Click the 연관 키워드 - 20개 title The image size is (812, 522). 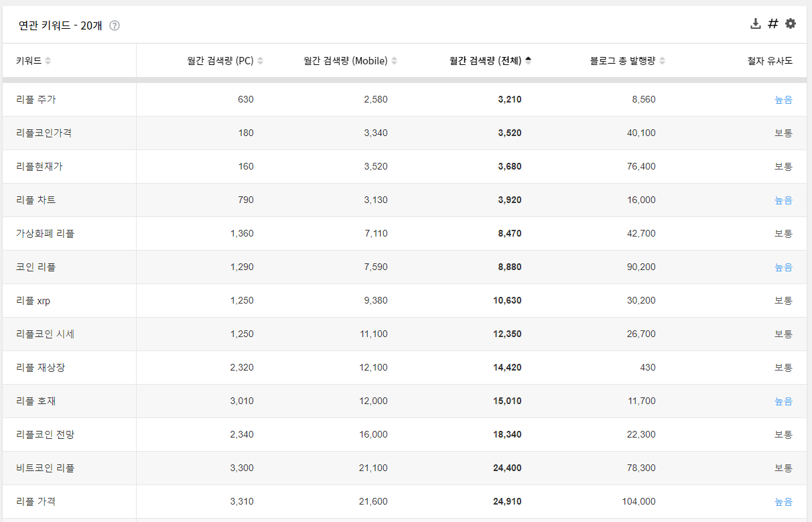click(60, 26)
